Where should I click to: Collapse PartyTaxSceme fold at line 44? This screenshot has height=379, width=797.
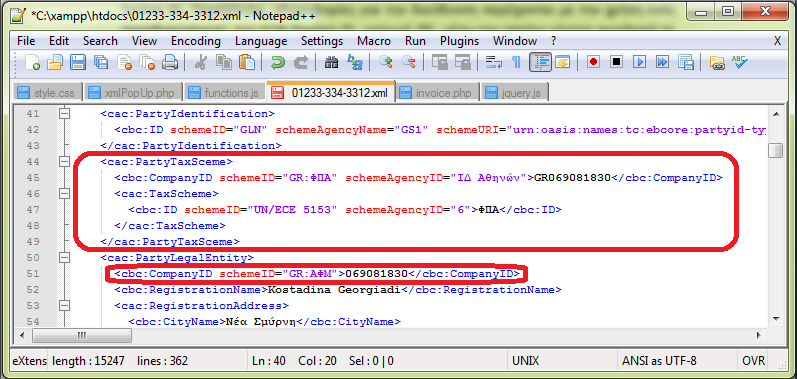(64, 162)
